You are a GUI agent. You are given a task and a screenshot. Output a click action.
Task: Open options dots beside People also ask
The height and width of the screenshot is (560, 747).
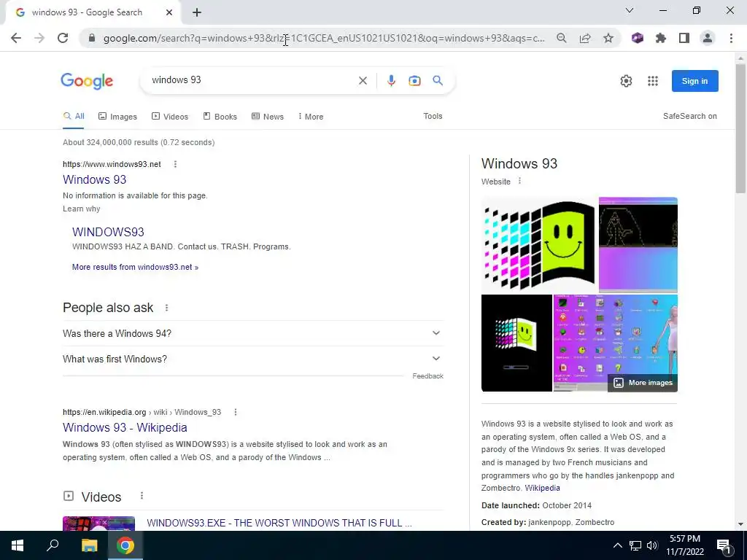(x=166, y=308)
